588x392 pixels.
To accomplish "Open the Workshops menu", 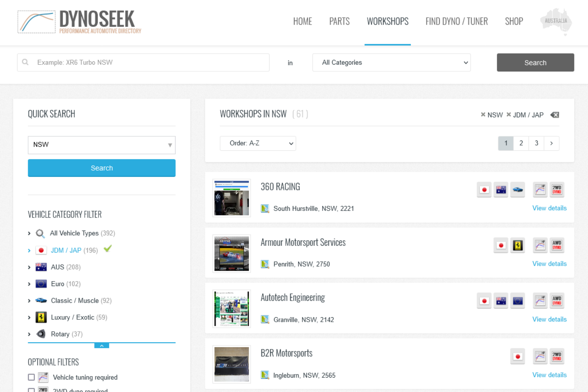I will point(388,21).
